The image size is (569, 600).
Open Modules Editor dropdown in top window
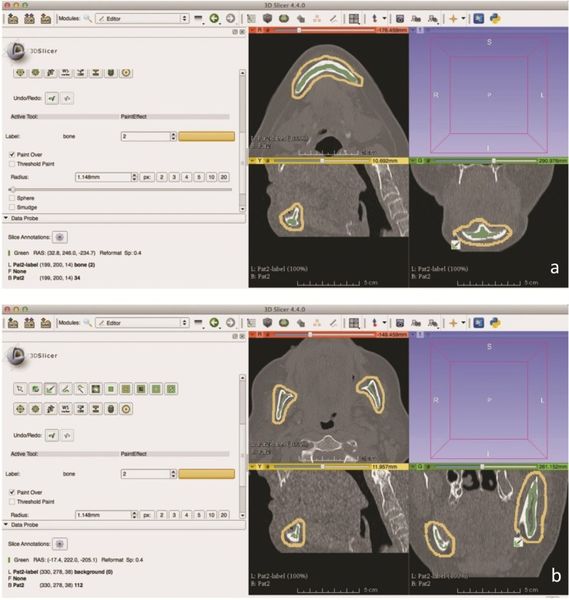142,18
